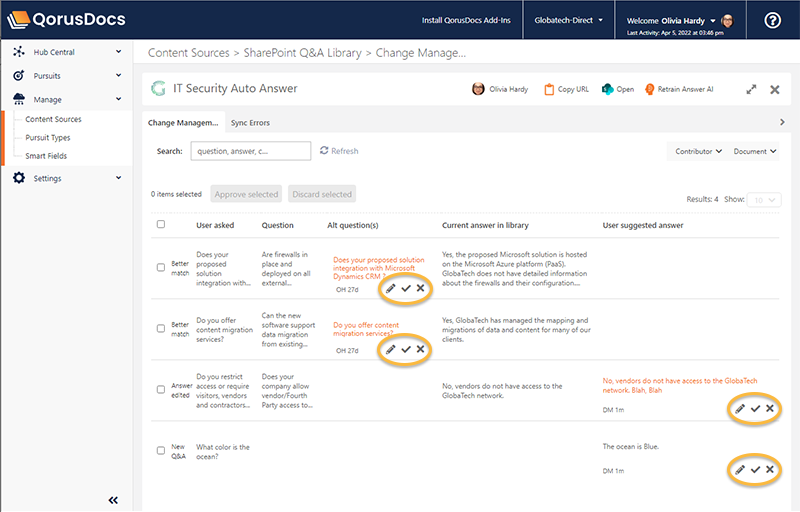Expand the Settings menu chevron
Screen dimensions: 800x512
tap(118, 178)
